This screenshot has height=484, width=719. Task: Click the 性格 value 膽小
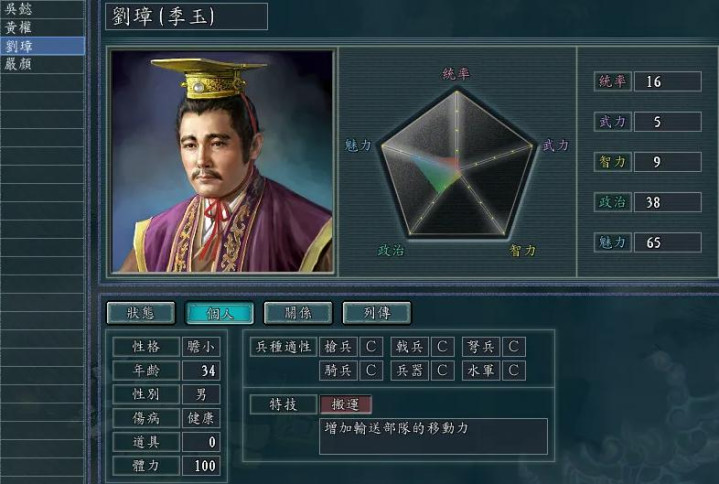201,346
